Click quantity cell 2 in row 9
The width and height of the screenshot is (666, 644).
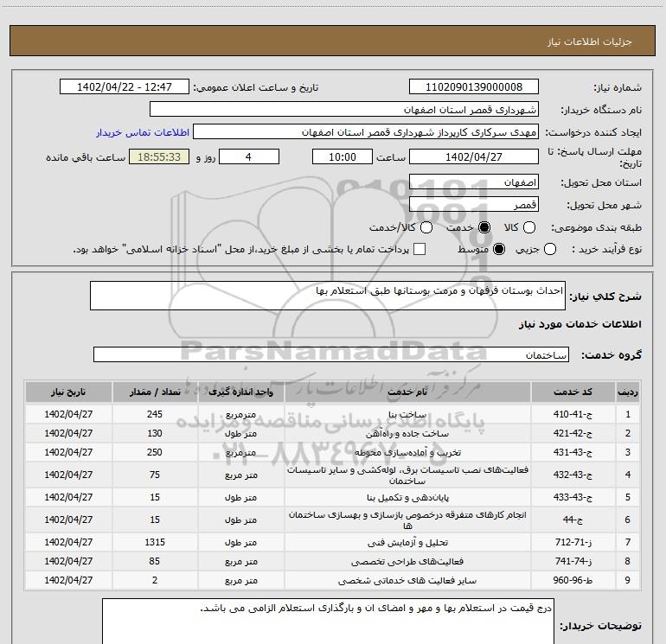click(155, 581)
